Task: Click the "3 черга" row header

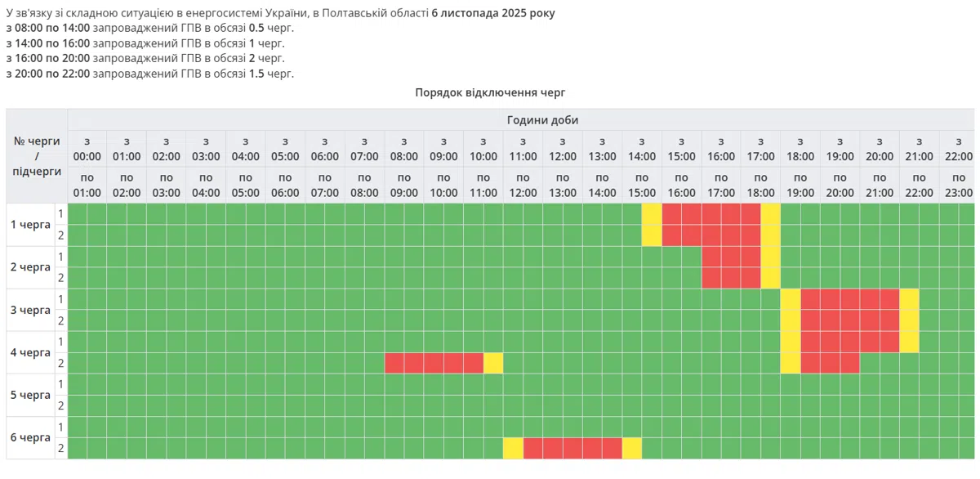Action: click(30, 310)
